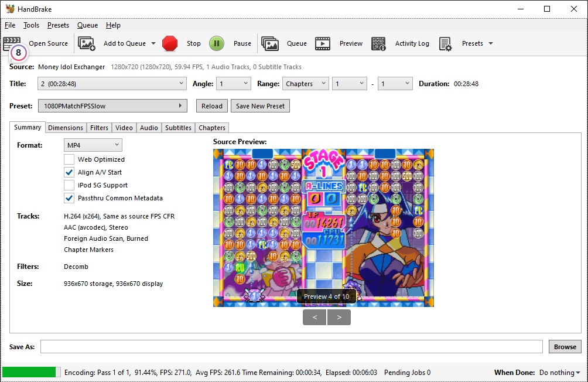Screen dimensions: 588x382
Task: Click the Save New Preset button
Action: tap(260, 106)
